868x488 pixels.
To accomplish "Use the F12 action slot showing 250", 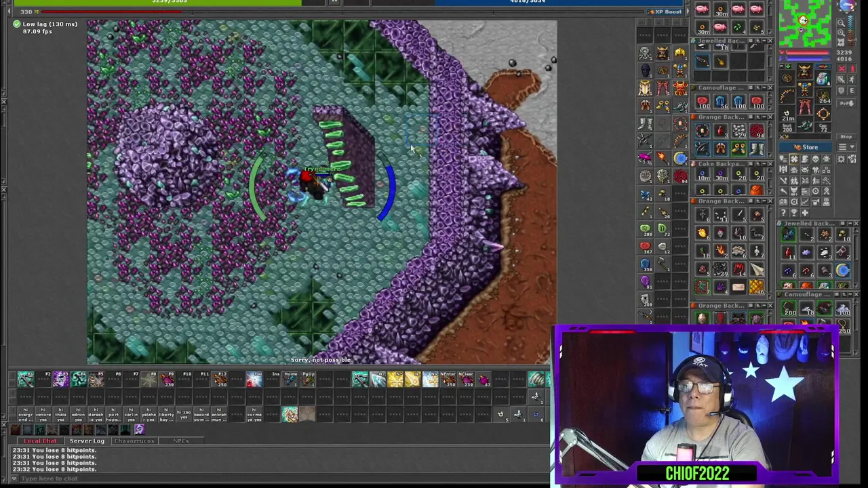I will click(220, 380).
